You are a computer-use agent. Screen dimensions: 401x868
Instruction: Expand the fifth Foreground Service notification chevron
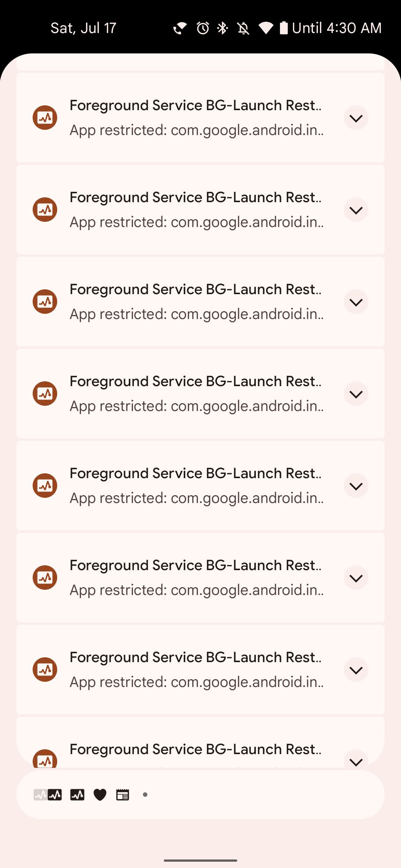356,486
